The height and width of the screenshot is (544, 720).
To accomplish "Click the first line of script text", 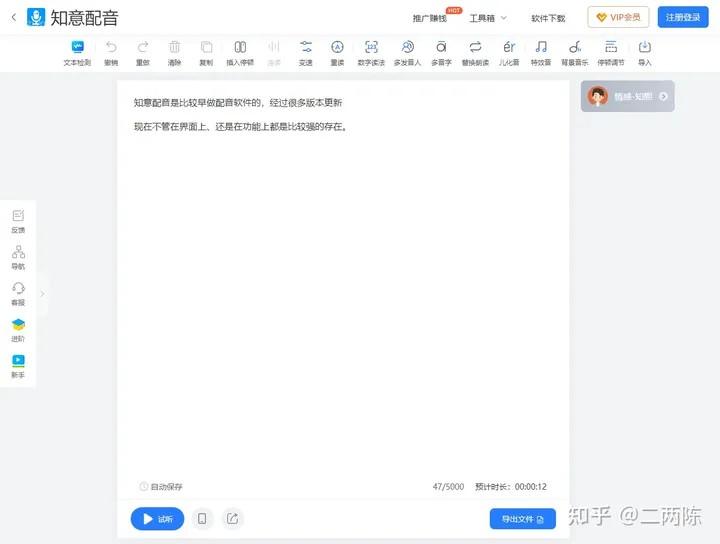I will point(238,103).
